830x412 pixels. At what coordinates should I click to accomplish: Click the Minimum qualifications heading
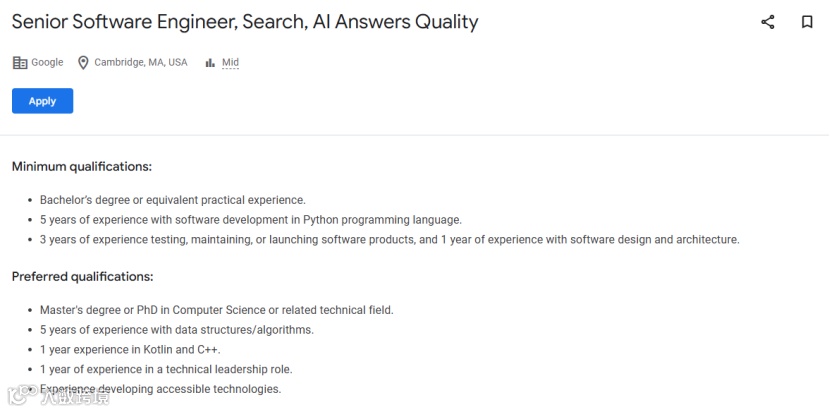82,167
